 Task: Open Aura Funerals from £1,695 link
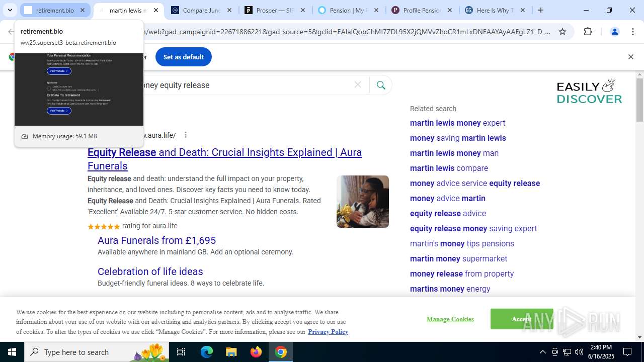click(156, 240)
